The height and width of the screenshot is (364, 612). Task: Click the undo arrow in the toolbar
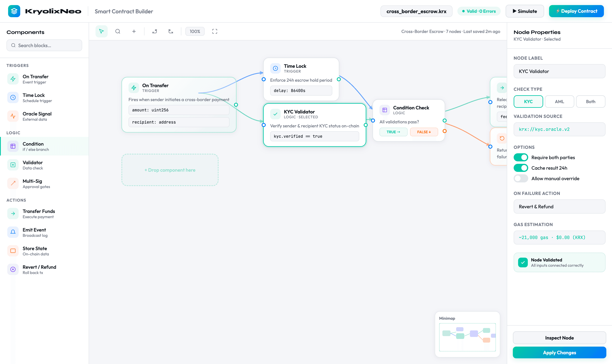155,31
